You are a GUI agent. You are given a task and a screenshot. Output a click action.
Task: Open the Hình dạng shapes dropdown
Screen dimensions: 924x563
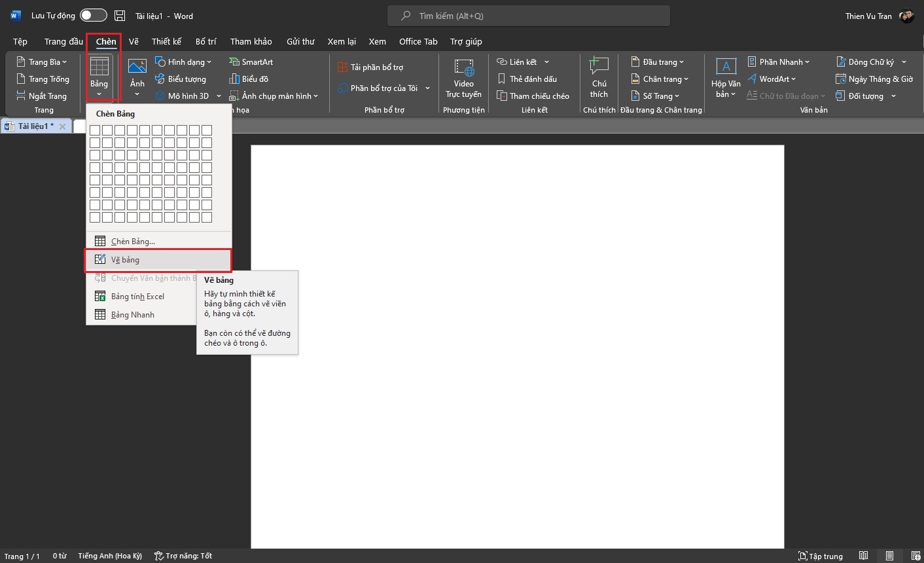coord(183,62)
